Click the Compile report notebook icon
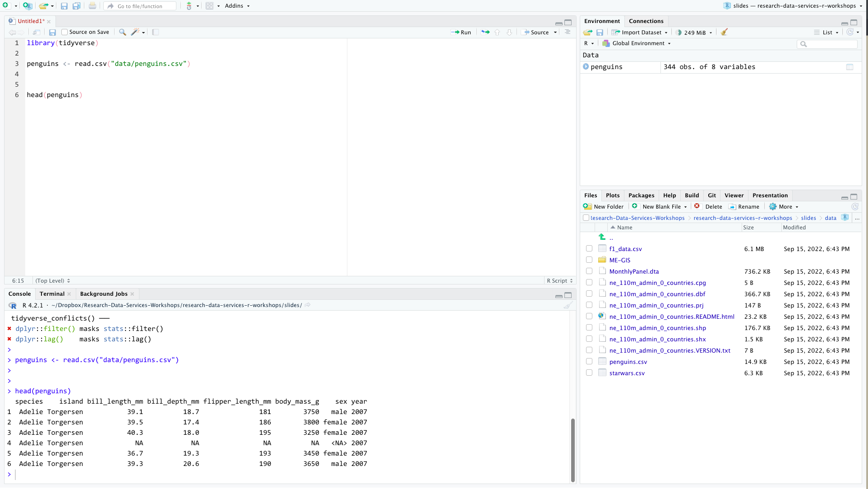The image size is (868, 489). (155, 33)
